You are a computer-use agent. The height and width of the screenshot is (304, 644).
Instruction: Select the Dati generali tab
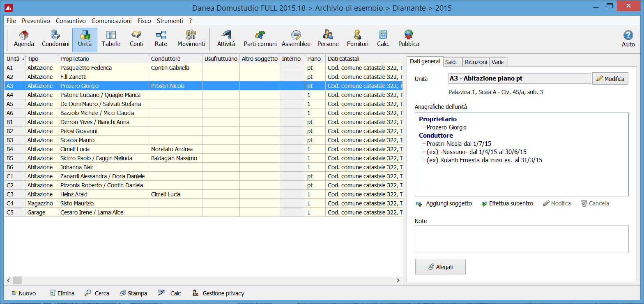point(425,61)
